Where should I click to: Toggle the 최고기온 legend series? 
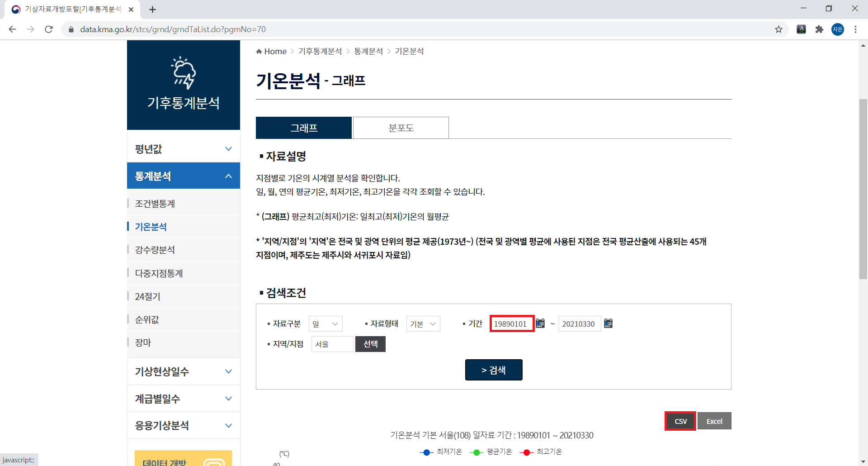pos(541,452)
